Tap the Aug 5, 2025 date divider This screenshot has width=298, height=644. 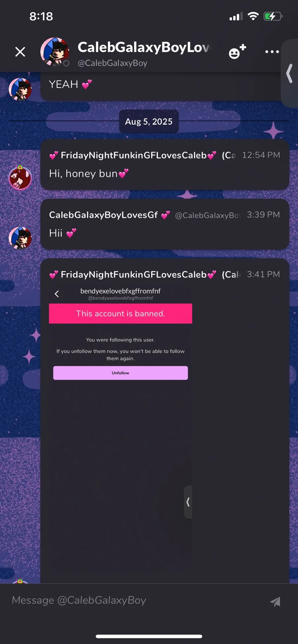coord(149,121)
